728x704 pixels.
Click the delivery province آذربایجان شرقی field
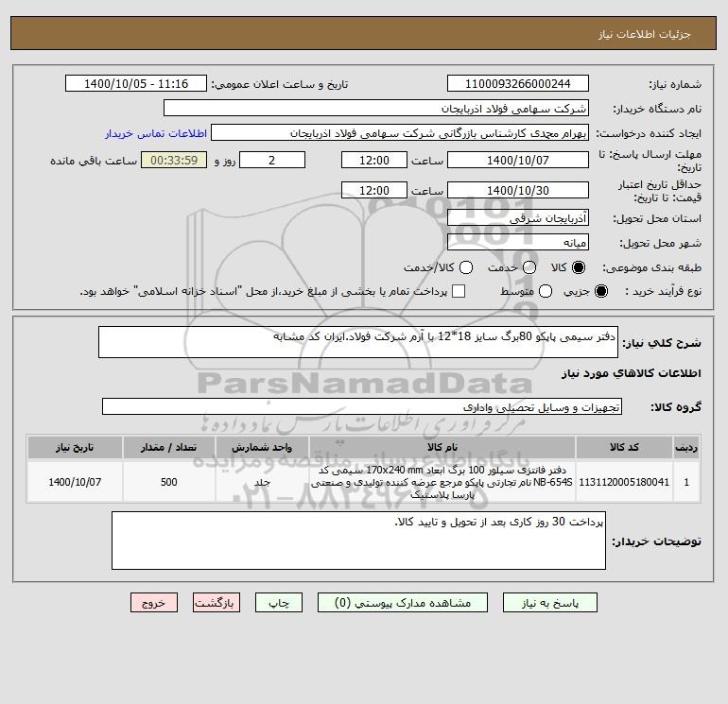click(518, 217)
